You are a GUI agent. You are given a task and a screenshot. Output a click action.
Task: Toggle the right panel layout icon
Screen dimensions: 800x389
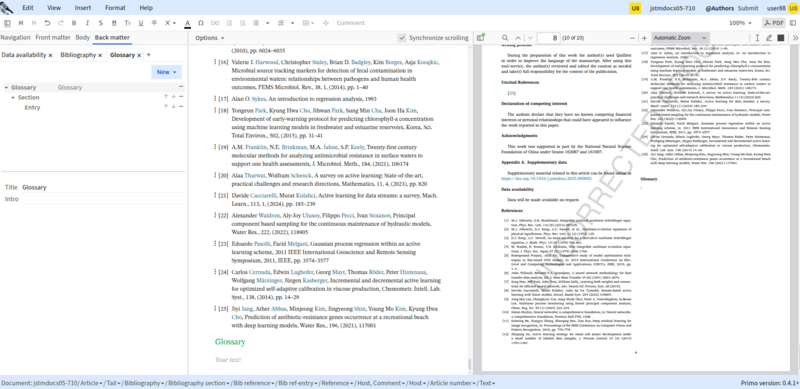792,23
